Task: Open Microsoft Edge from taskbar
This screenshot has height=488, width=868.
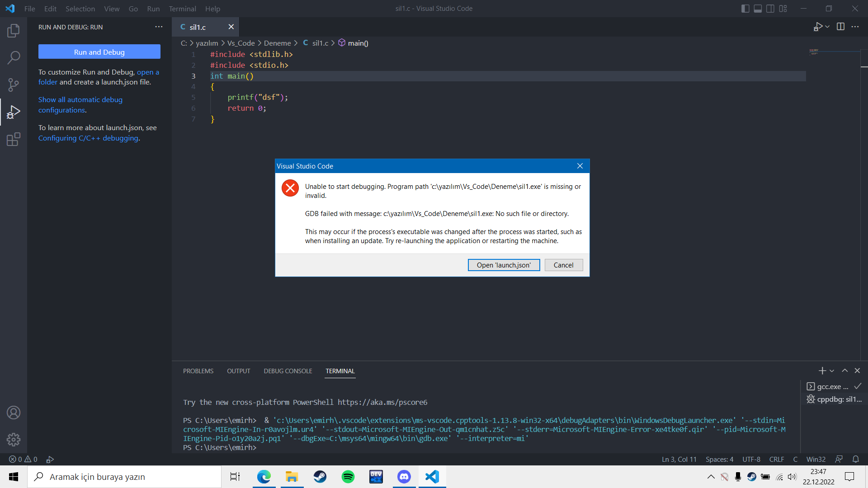Action: click(264, 477)
